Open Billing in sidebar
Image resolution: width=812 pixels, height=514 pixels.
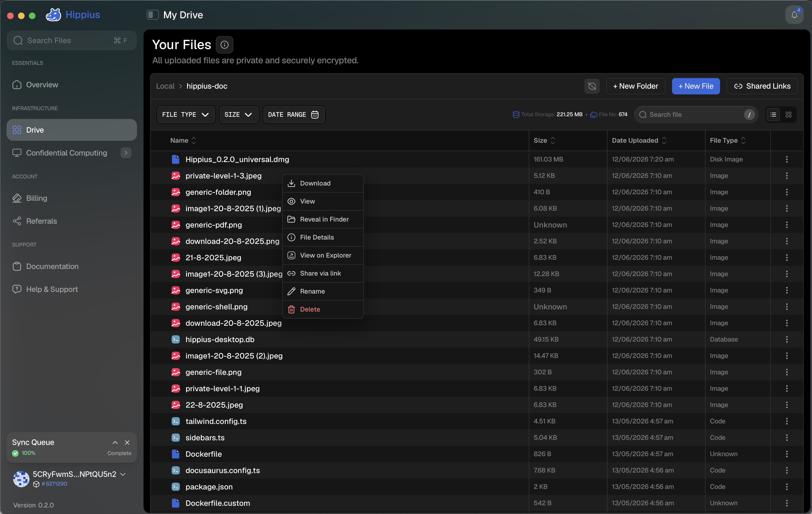coord(71,198)
